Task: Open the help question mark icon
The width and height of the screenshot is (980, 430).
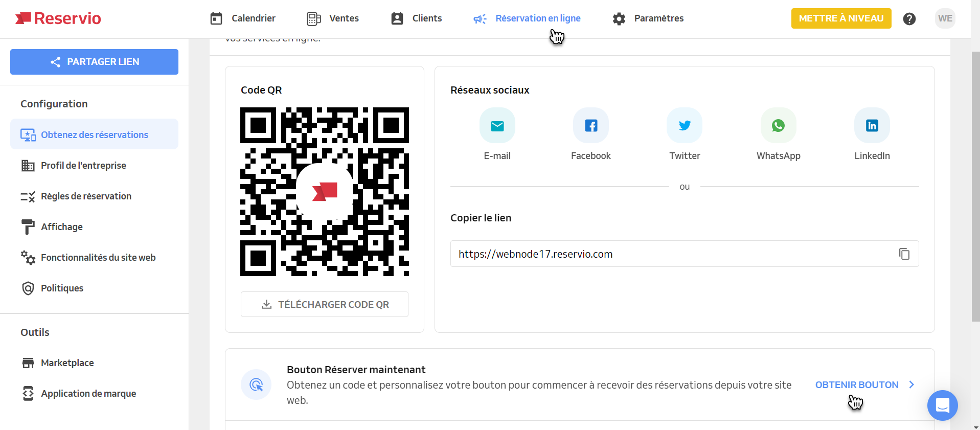Action: tap(909, 19)
